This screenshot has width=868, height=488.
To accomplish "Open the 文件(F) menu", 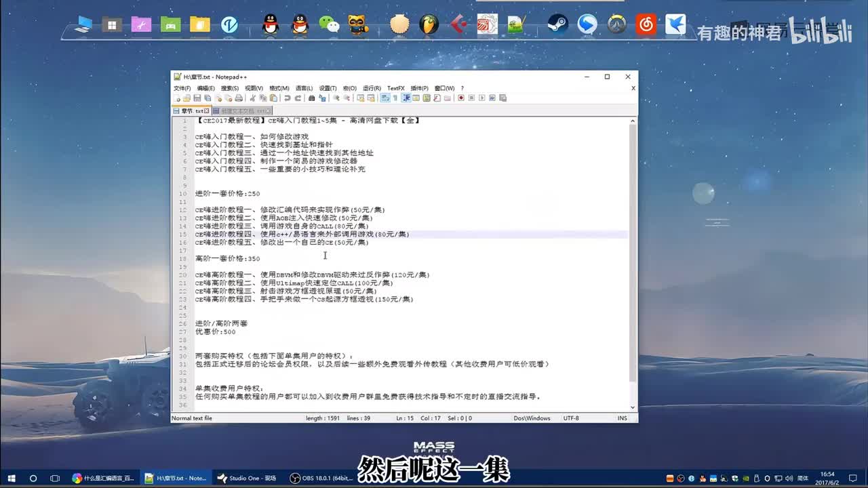I will click(182, 88).
